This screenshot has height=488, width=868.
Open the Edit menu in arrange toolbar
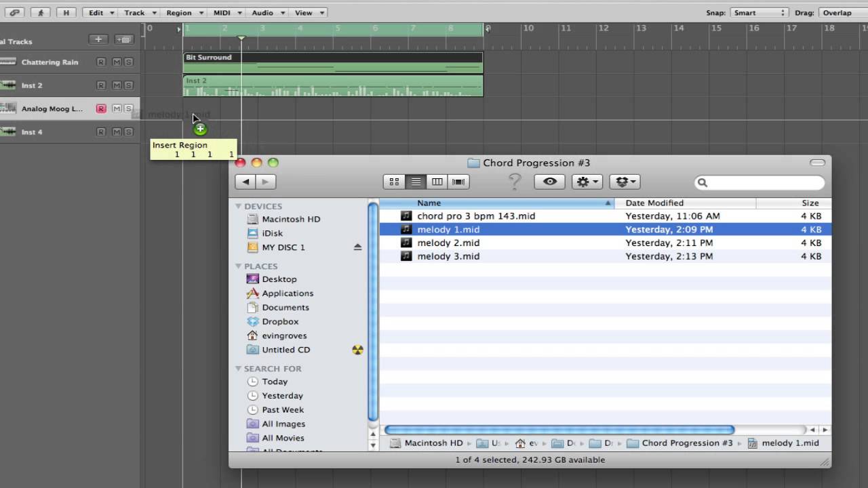click(x=100, y=12)
